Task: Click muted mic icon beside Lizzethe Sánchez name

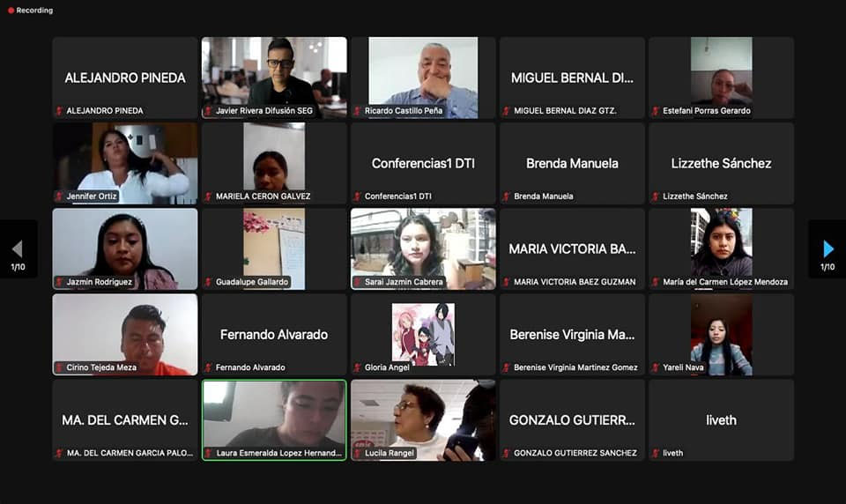Action: click(656, 196)
